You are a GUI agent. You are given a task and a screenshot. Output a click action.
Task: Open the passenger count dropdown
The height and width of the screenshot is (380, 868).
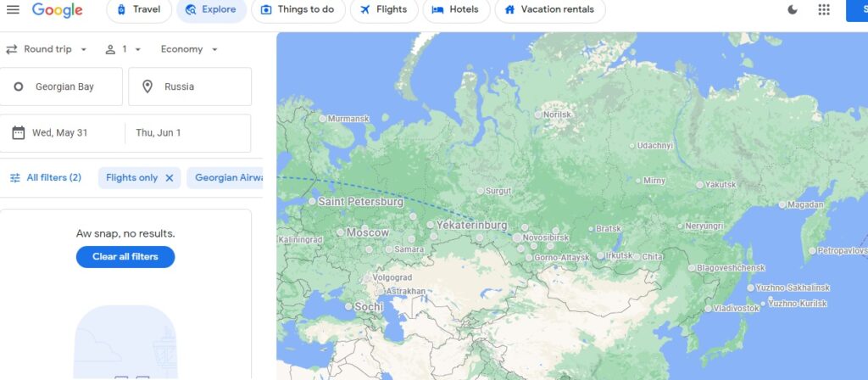coord(123,49)
